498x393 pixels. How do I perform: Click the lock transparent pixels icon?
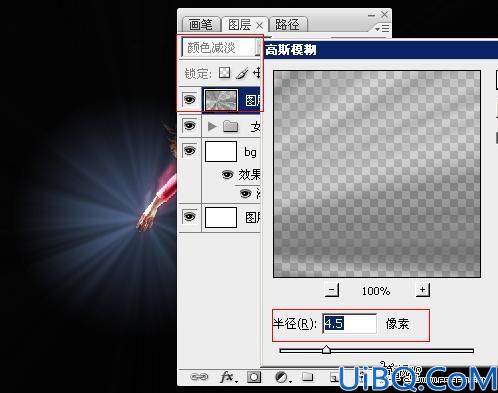(224, 73)
